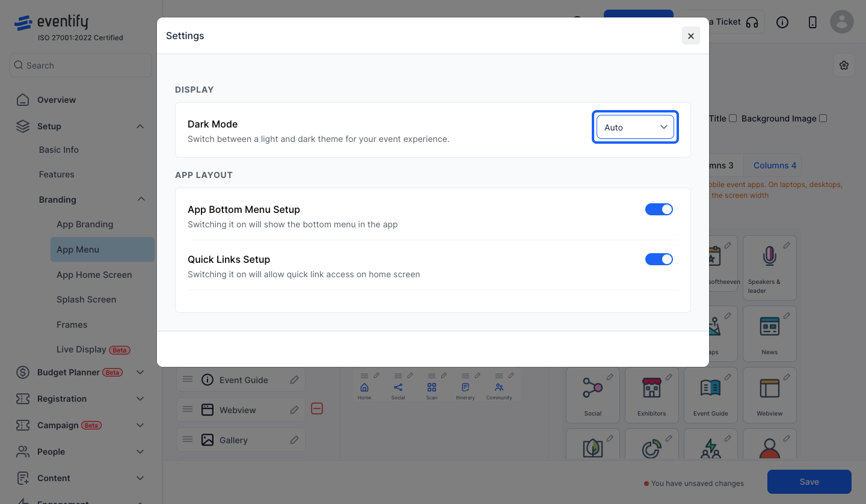Turn off the Quick Links Setup switch
This screenshot has height=504, width=866.
[659, 259]
